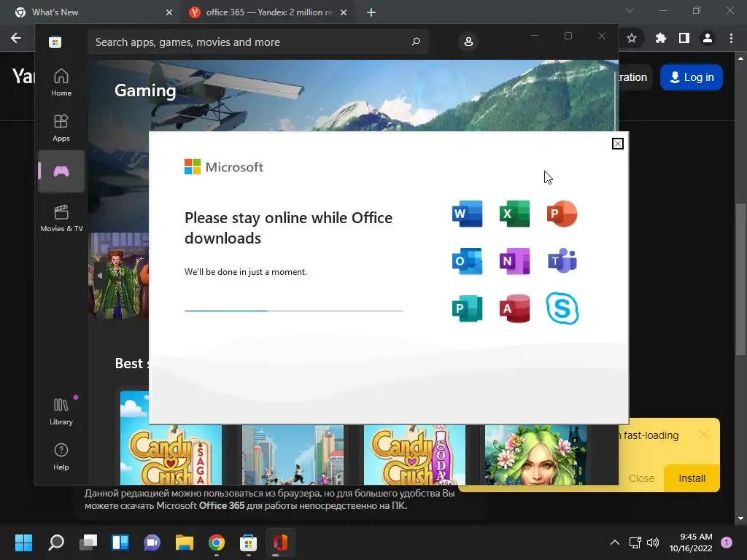Image resolution: width=747 pixels, height=560 pixels.
Task: Click the Teams icon in Office installer
Action: click(x=562, y=261)
